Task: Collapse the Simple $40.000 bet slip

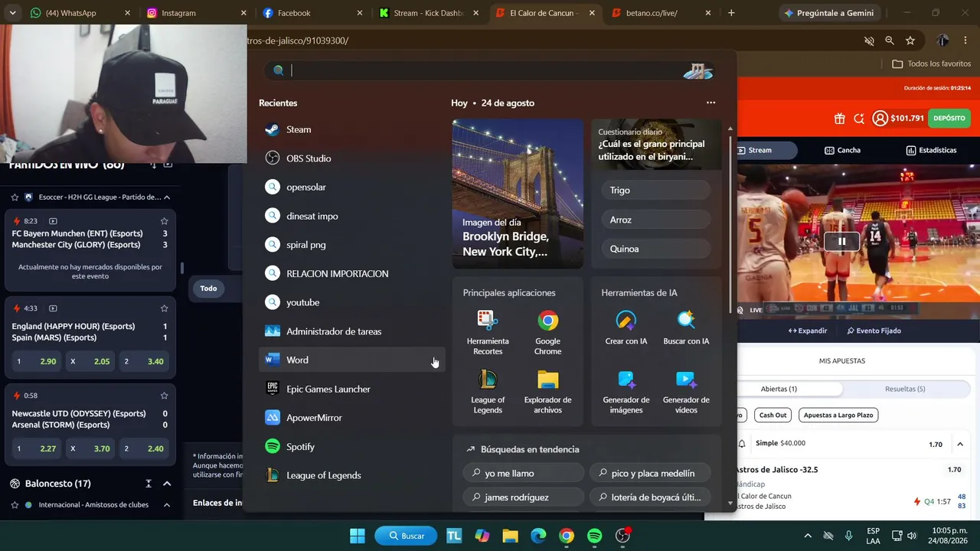Action: click(x=959, y=444)
